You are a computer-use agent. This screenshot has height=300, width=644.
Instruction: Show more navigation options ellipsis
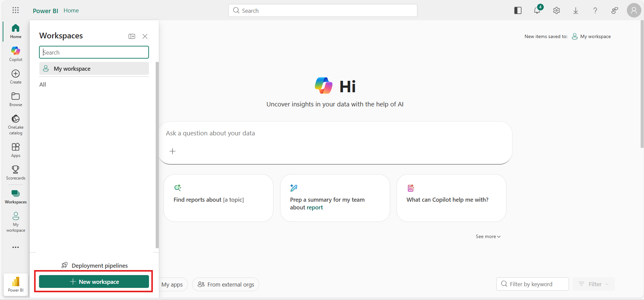click(15, 247)
